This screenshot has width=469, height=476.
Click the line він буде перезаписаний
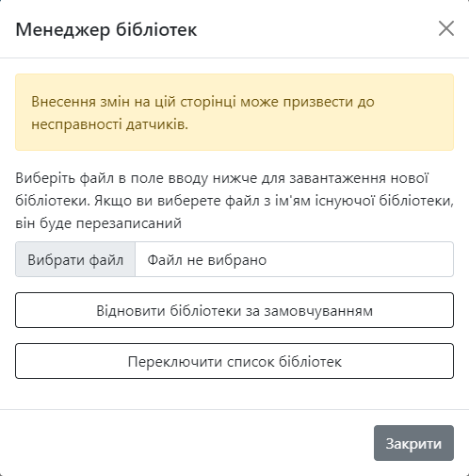point(99,223)
